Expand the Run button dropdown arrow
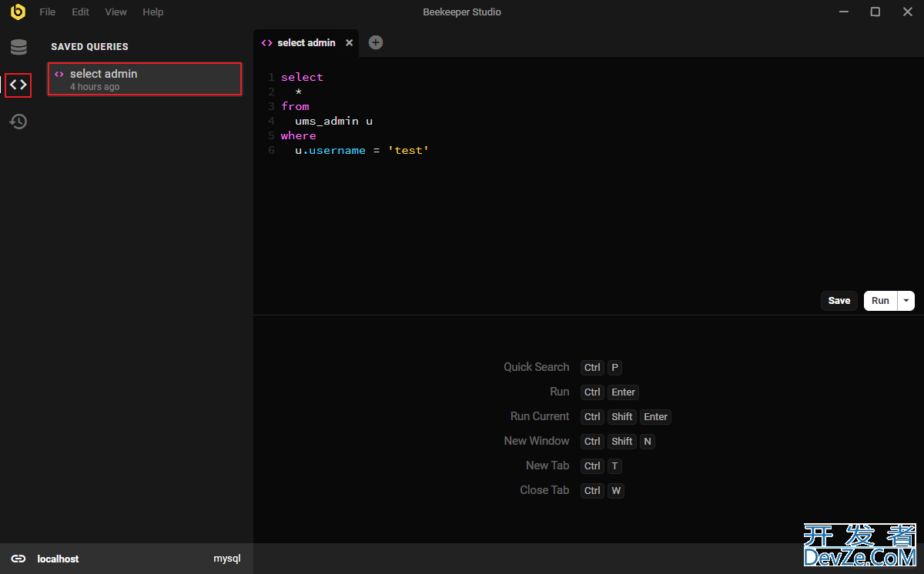 pos(906,301)
